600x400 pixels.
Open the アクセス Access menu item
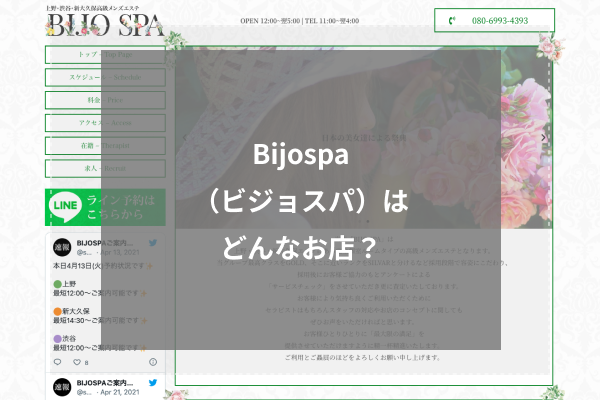pyautogui.click(x=105, y=123)
